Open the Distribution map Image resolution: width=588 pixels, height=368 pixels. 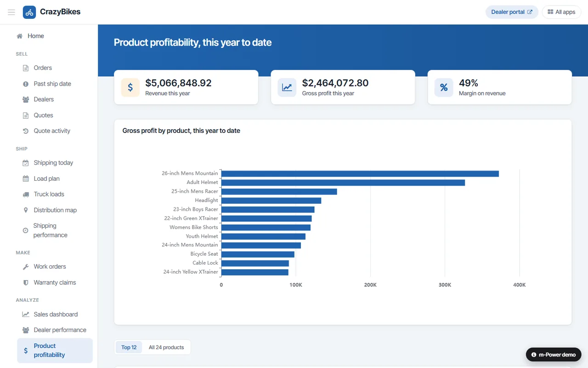pos(54,210)
